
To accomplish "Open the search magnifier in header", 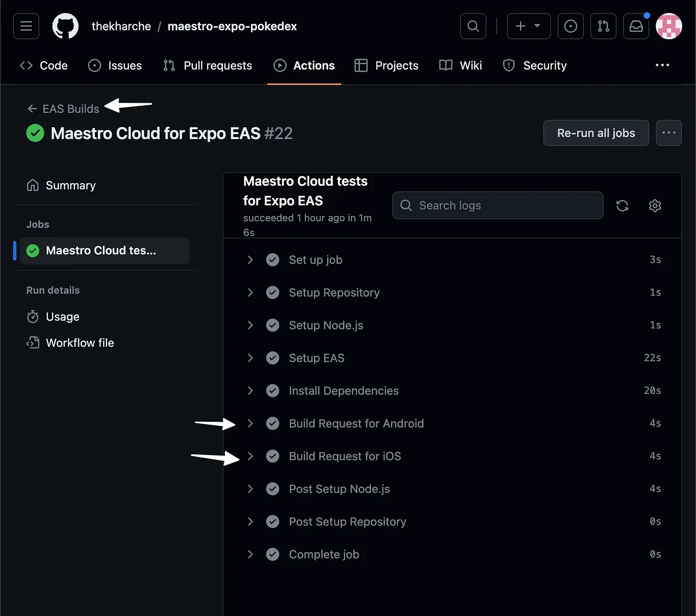I will tap(473, 26).
